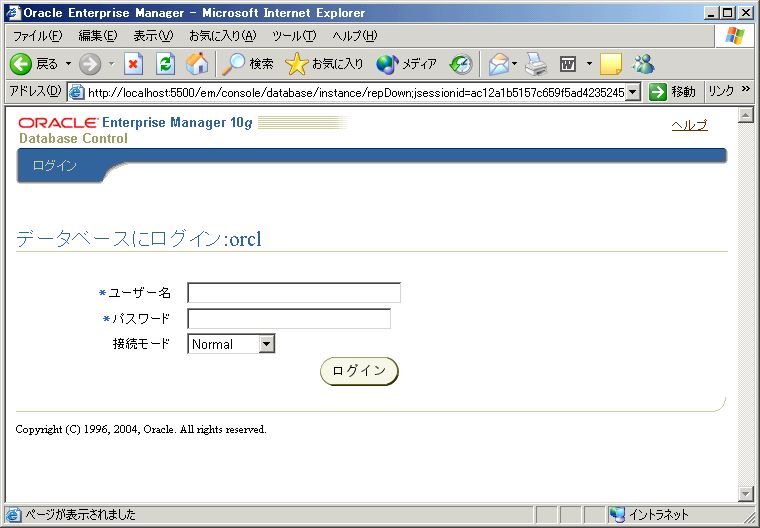Open Favorites star (お気に入り) toolbar button
760x528 pixels.
[x=324, y=64]
